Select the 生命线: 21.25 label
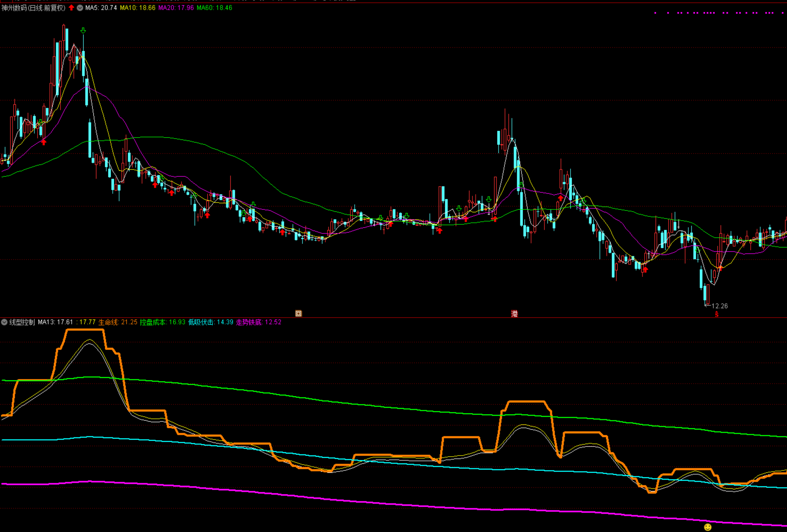This screenshot has width=787, height=532. (118, 322)
